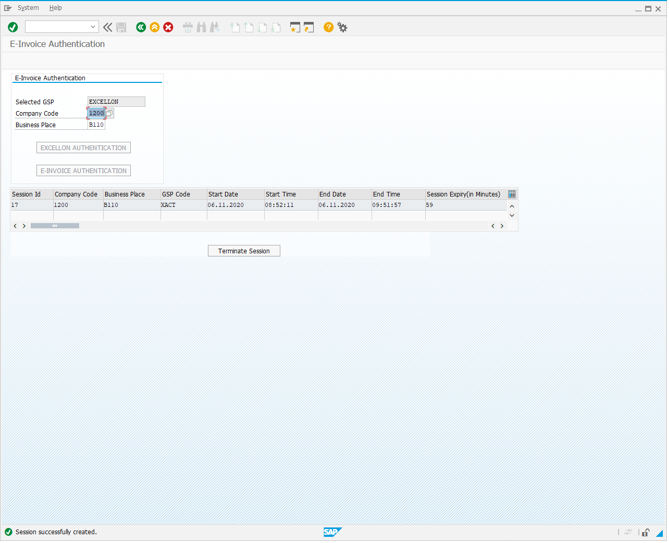Click the Session Id column header
The height and width of the screenshot is (543, 669).
coord(32,194)
